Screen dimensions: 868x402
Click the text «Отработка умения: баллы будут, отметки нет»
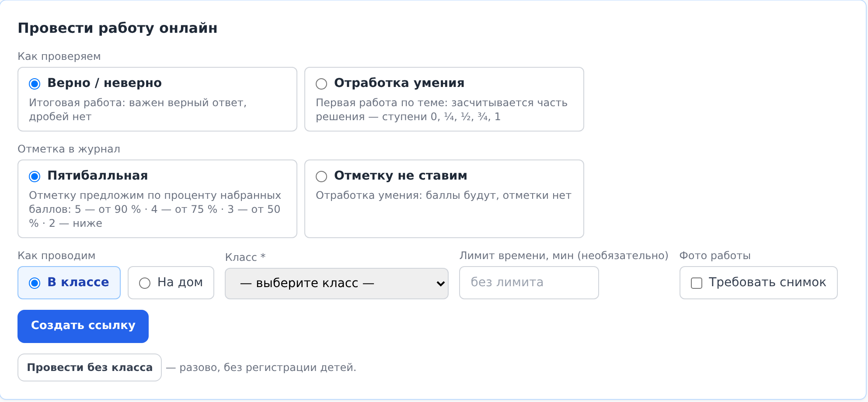[x=443, y=195]
